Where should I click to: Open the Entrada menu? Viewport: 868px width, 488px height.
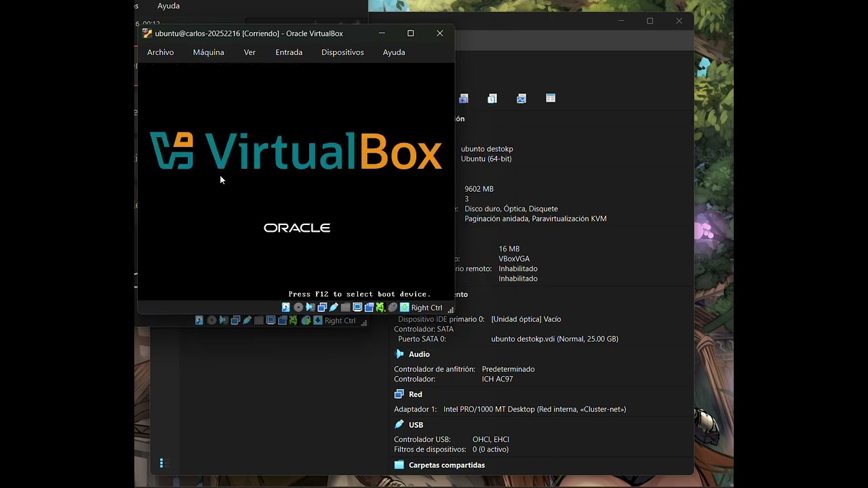(289, 52)
